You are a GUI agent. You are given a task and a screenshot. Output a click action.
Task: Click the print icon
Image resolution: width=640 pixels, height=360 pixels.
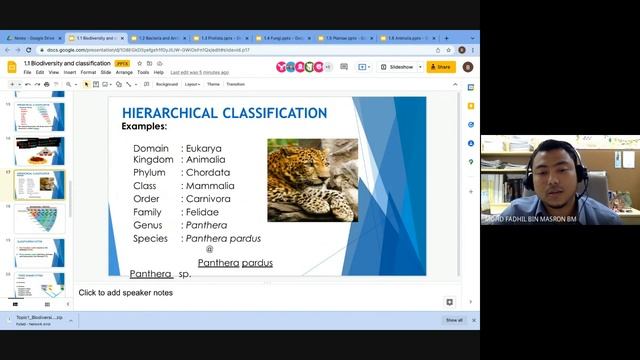tap(47, 84)
